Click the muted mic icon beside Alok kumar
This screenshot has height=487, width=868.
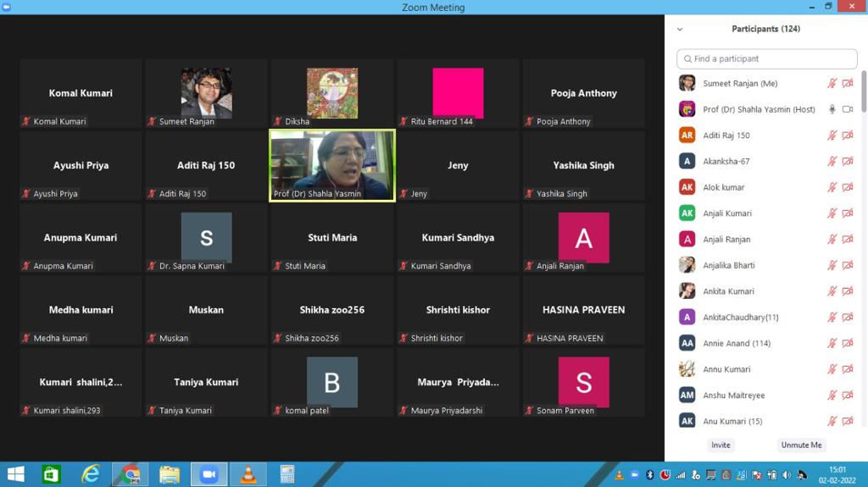(x=832, y=187)
